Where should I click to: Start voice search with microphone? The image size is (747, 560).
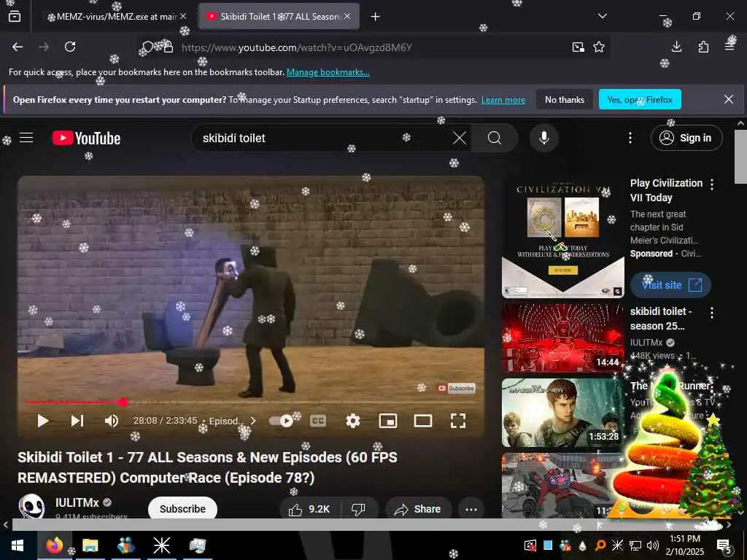point(544,138)
